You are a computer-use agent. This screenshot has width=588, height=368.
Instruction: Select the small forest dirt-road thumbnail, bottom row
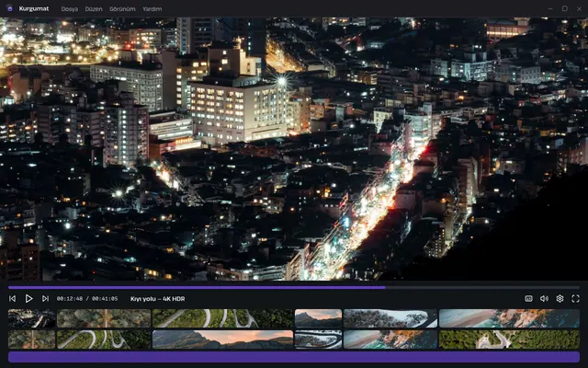coord(32,339)
